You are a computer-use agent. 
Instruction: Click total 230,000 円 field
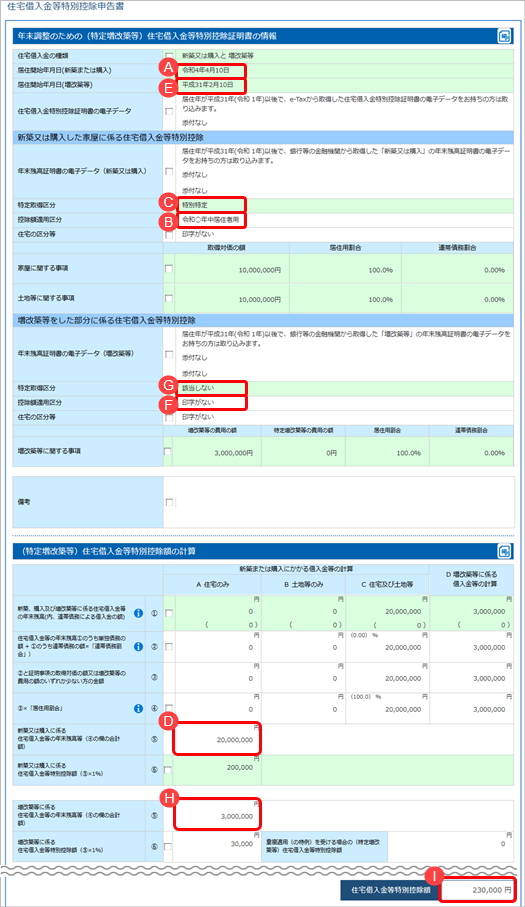click(478, 890)
